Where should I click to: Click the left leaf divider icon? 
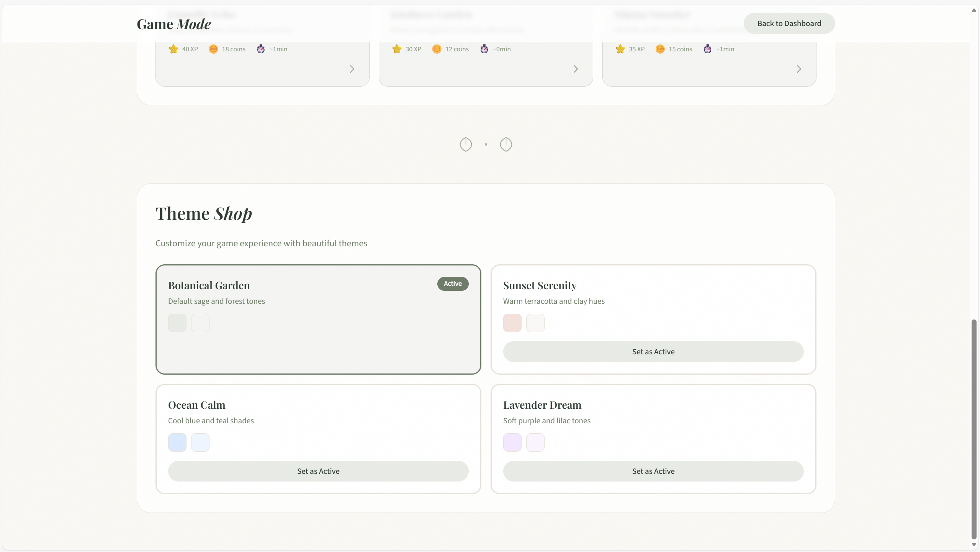(466, 144)
